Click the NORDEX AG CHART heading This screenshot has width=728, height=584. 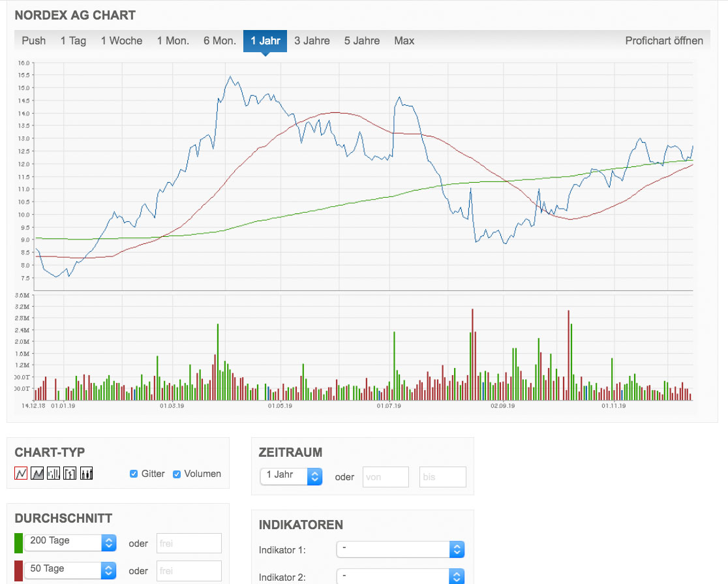point(75,15)
